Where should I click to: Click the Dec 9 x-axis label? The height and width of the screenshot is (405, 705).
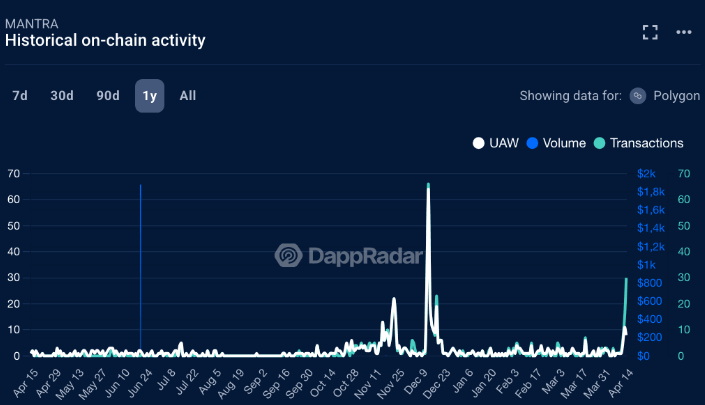tap(415, 382)
